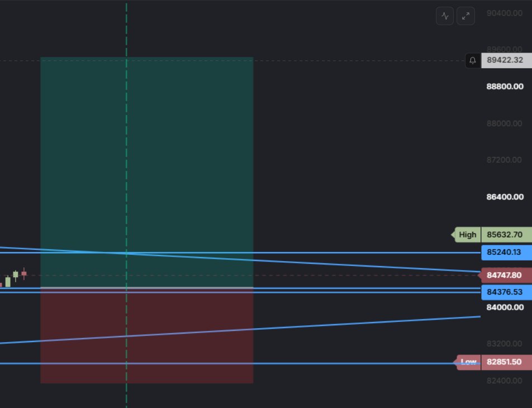
Task: Select the 89422.32 alert price label
Action: [x=506, y=60]
